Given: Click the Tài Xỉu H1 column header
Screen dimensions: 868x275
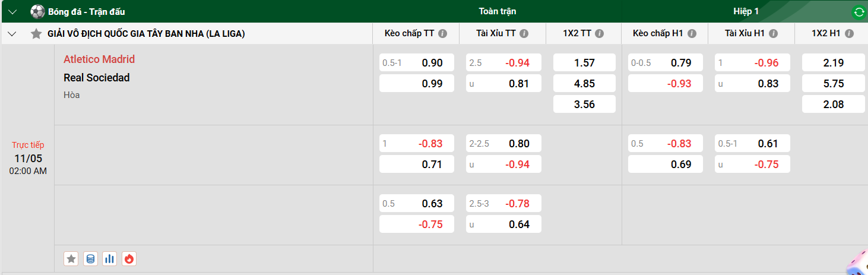Looking at the screenshot, I should point(745,34).
